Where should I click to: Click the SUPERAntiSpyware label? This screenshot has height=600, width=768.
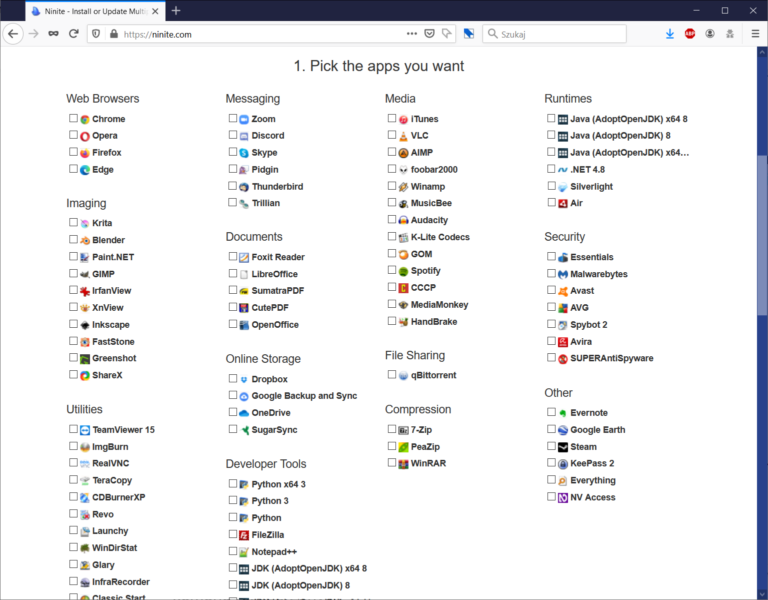[612, 359]
